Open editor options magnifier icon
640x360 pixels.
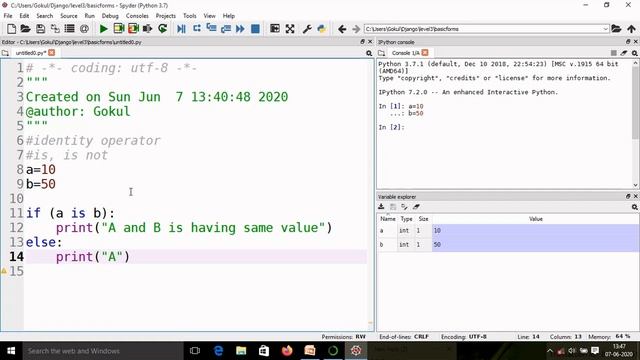[x=369, y=53]
